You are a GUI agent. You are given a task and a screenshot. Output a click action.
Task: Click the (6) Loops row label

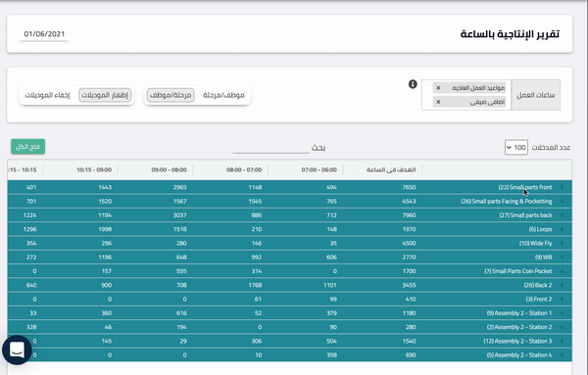coord(540,229)
